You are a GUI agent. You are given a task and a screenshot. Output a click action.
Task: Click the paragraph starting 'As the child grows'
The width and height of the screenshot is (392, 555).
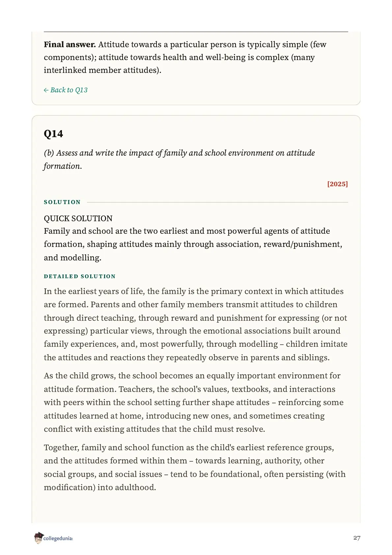[x=194, y=402]
